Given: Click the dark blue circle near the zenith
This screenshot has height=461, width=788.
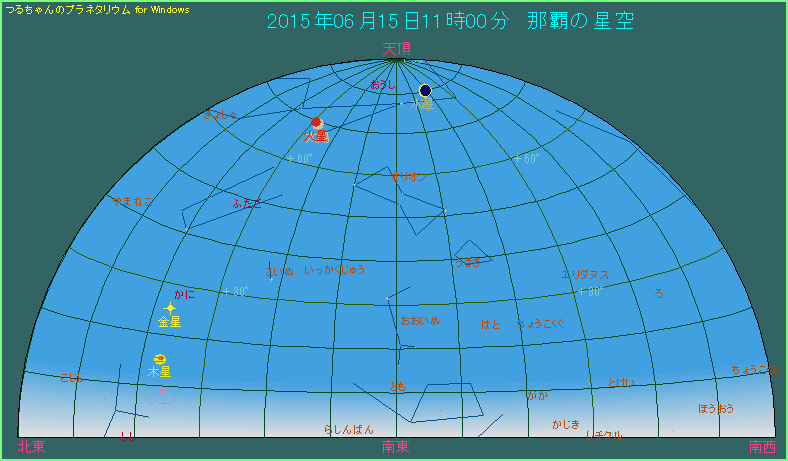Looking at the screenshot, I should pyautogui.click(x=425, y=90).
